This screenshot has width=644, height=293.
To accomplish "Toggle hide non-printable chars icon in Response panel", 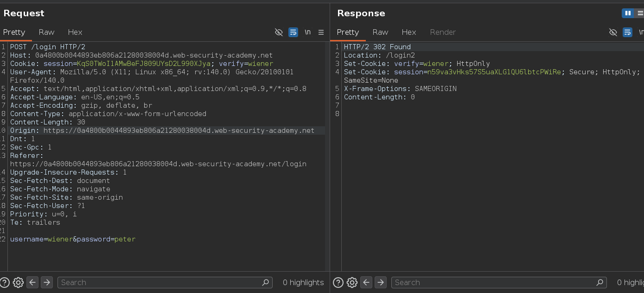I will coord(613,32).
